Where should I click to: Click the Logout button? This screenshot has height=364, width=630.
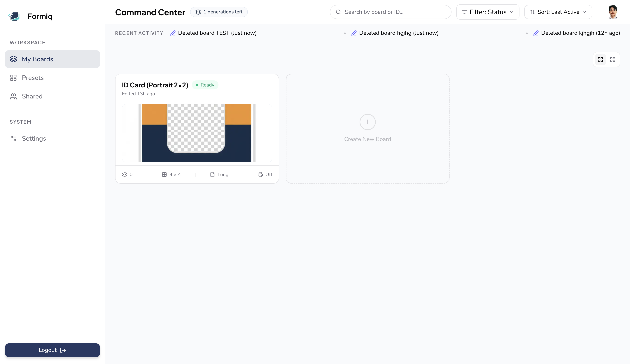click(52, 350)
